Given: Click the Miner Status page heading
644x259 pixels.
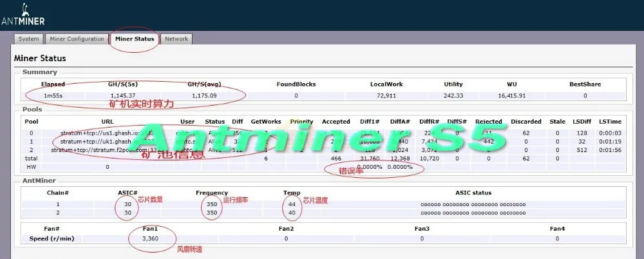Looking at the screenshot, I should click(x=40, y=59).
